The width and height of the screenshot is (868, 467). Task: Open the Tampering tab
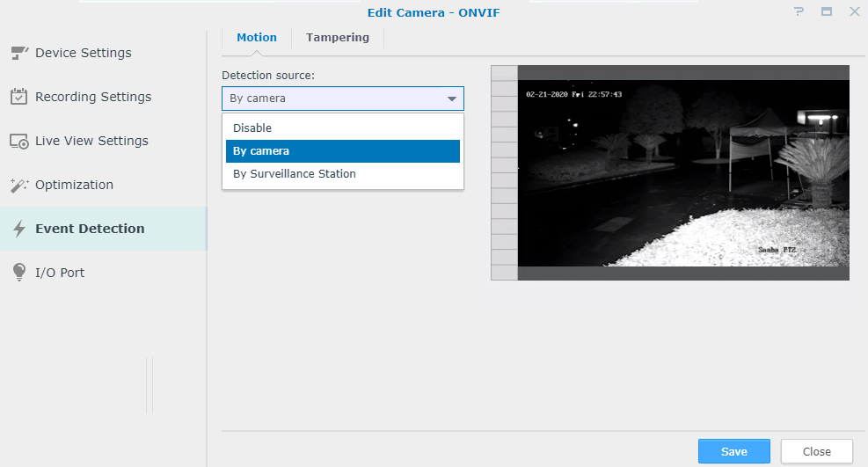click(x=338, y=38)
